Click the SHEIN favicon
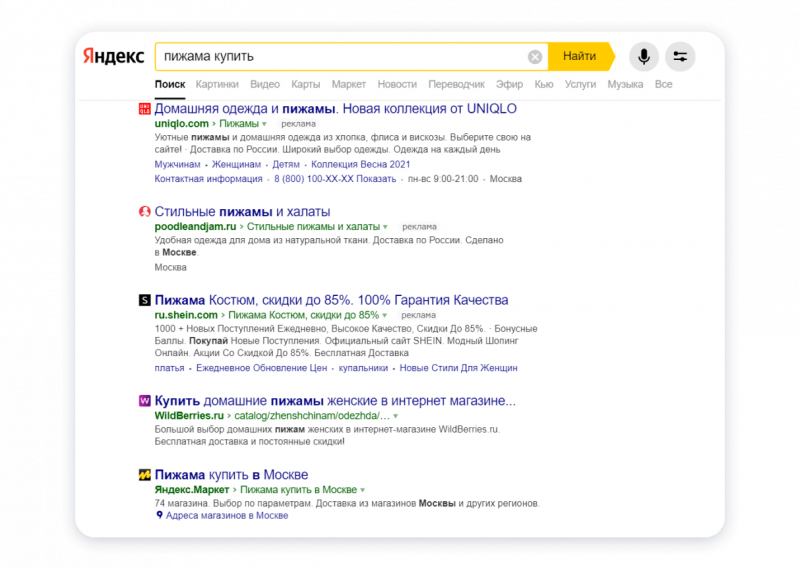The height and width of the screenshot is (569, 800). click(145, 300)
